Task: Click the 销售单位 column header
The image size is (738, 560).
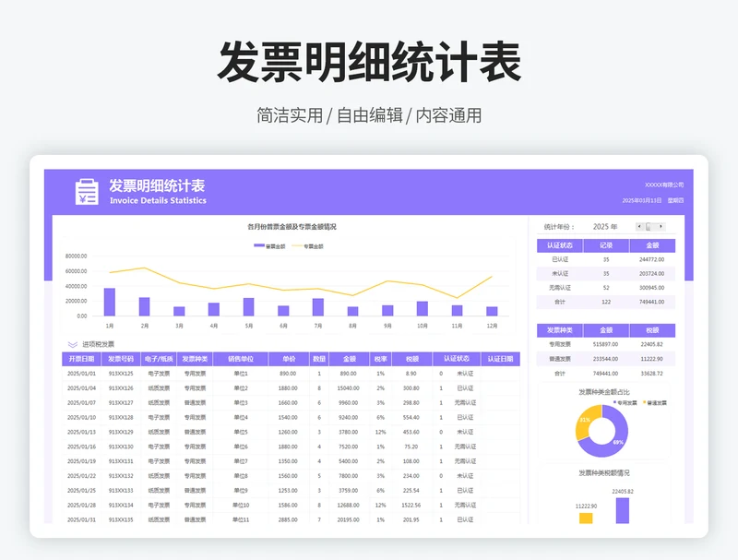Action: click(241, 359)
